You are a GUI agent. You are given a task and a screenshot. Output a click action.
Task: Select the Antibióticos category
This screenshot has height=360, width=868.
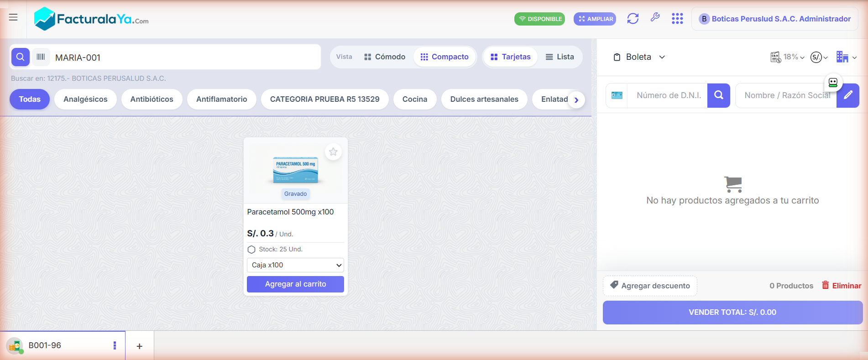point(152,99)
